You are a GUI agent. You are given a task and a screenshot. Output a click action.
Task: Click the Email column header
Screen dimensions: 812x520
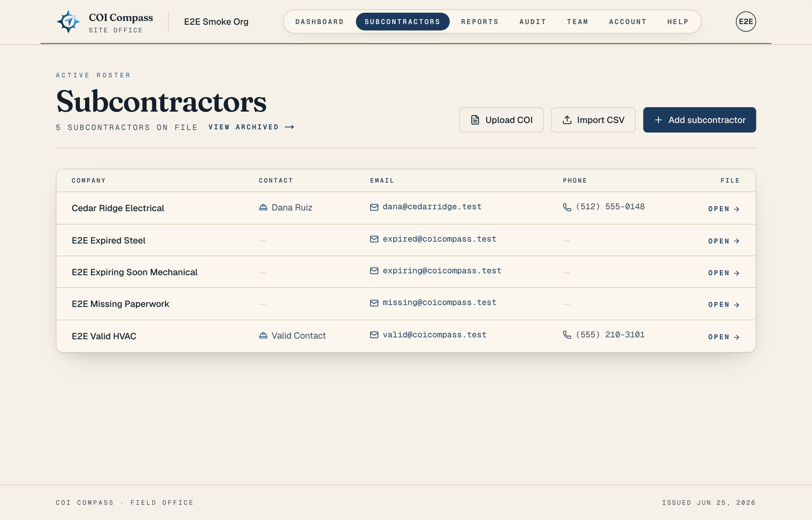coord(382,181)
